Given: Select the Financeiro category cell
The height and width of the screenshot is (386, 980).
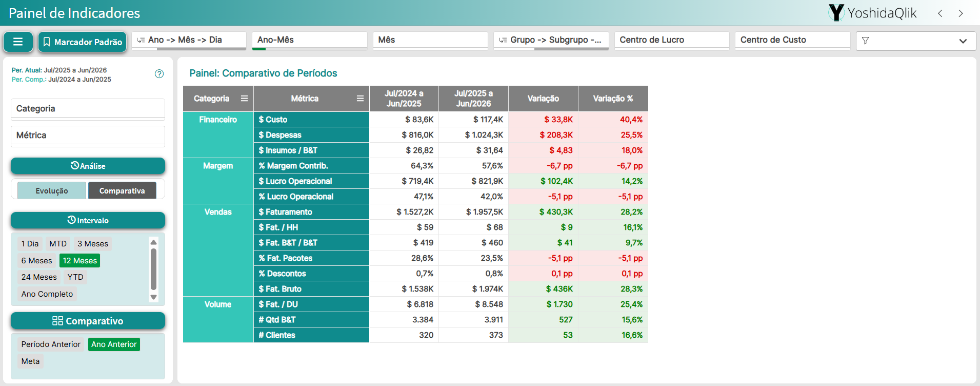Looking at the screenshot, I should [218, 134].
